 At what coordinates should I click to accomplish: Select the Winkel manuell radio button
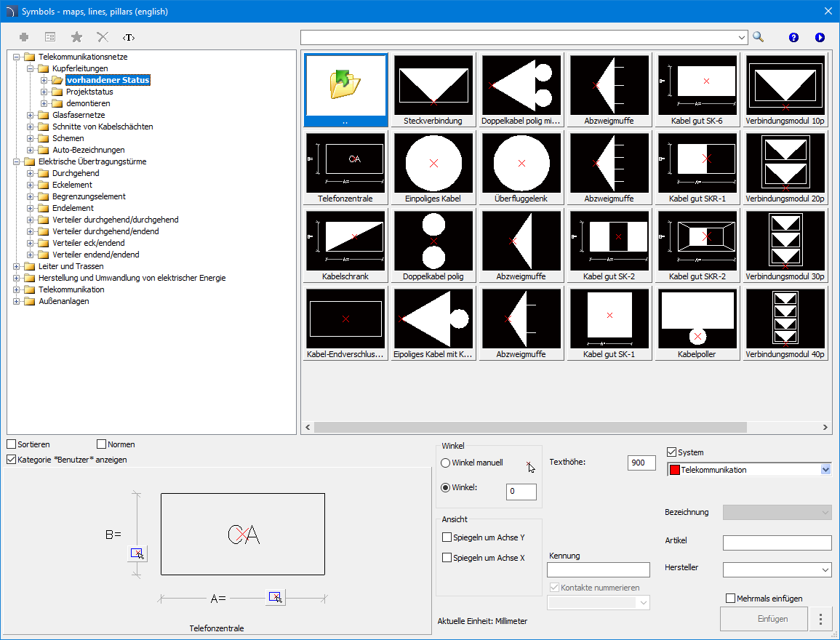(446, 463)
